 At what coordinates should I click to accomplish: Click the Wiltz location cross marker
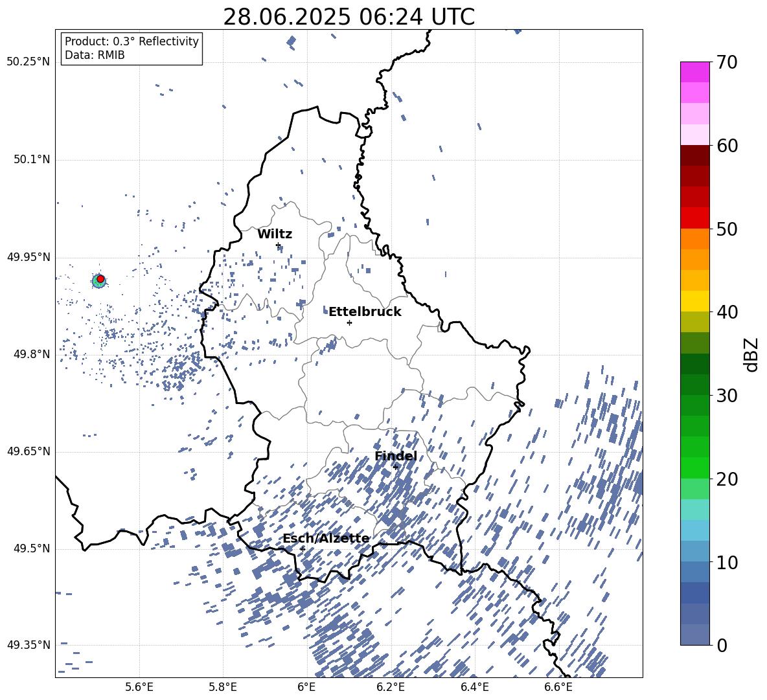click(279, 245)
